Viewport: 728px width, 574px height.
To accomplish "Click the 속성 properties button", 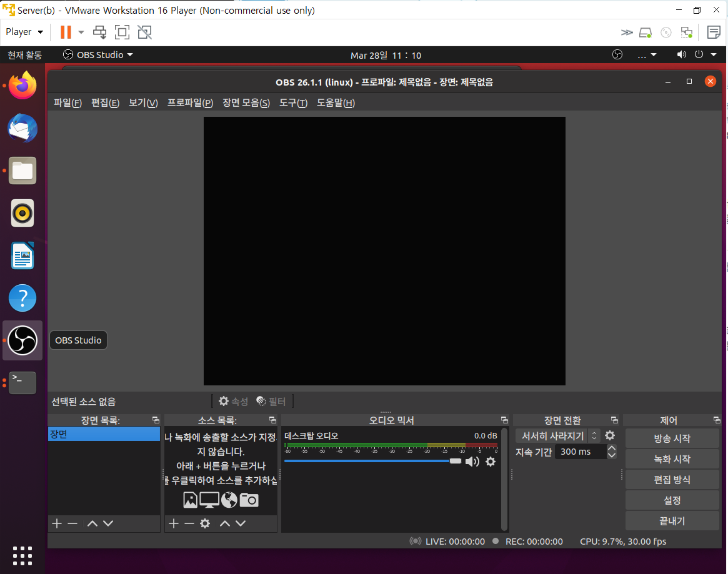I will 234,401.
